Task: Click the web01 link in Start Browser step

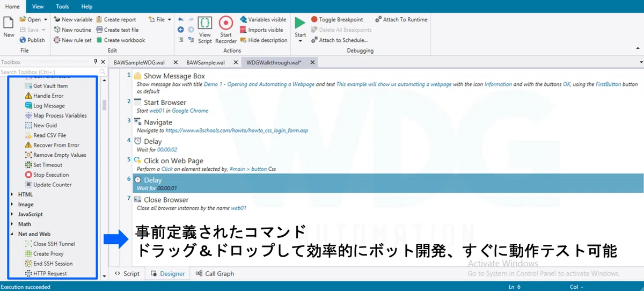Action: pos(156,111)
